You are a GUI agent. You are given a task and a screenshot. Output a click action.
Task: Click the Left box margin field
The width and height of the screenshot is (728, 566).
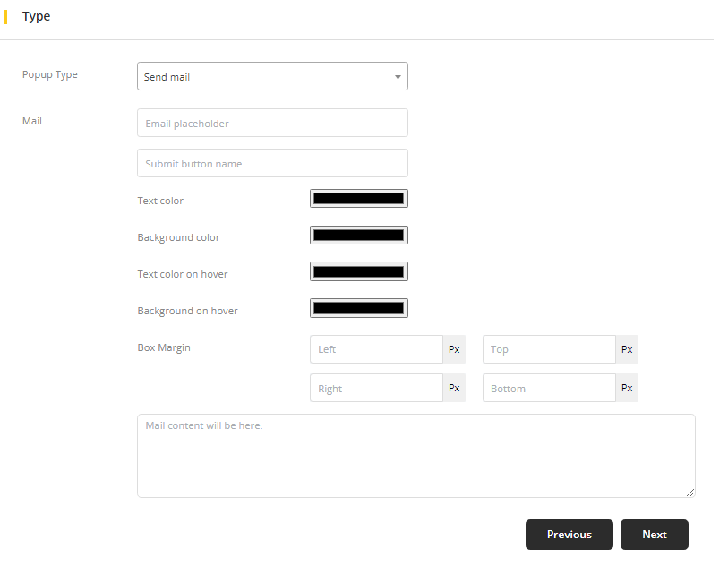(x=376, y=349)
